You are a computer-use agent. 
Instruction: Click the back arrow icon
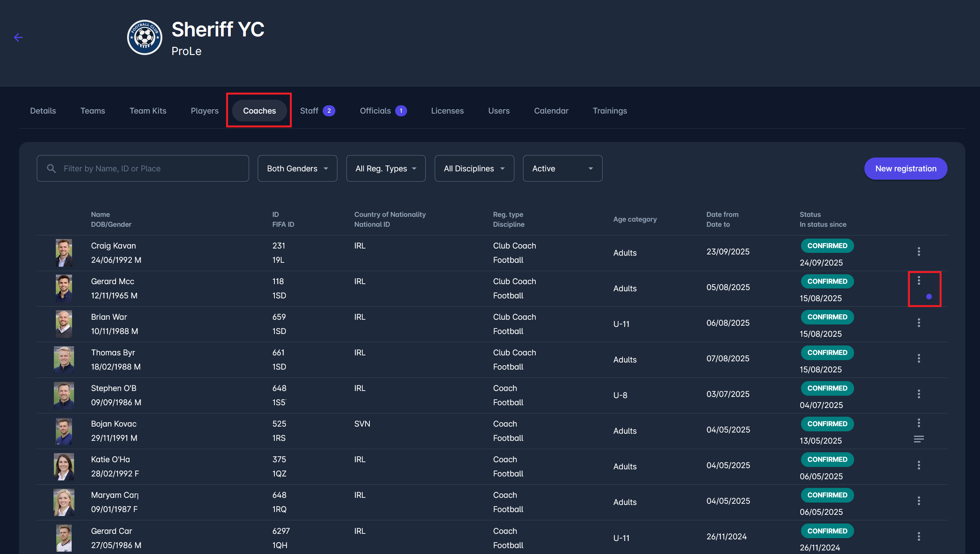pyautogui.click(x=18, y=38)
